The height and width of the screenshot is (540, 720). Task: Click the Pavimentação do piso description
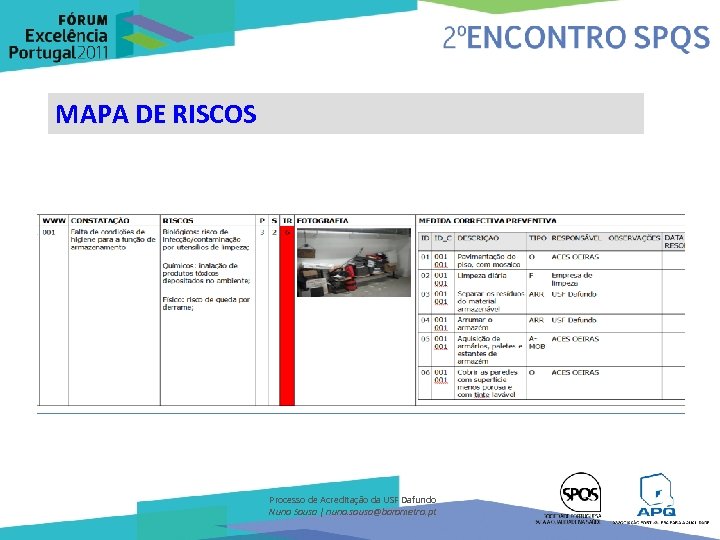click(489, 261)
